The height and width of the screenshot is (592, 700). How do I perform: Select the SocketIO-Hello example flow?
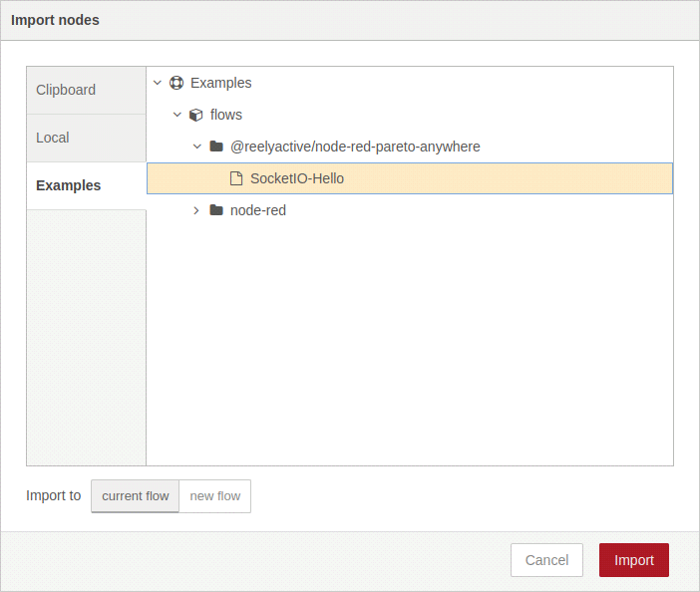(410, 178)
